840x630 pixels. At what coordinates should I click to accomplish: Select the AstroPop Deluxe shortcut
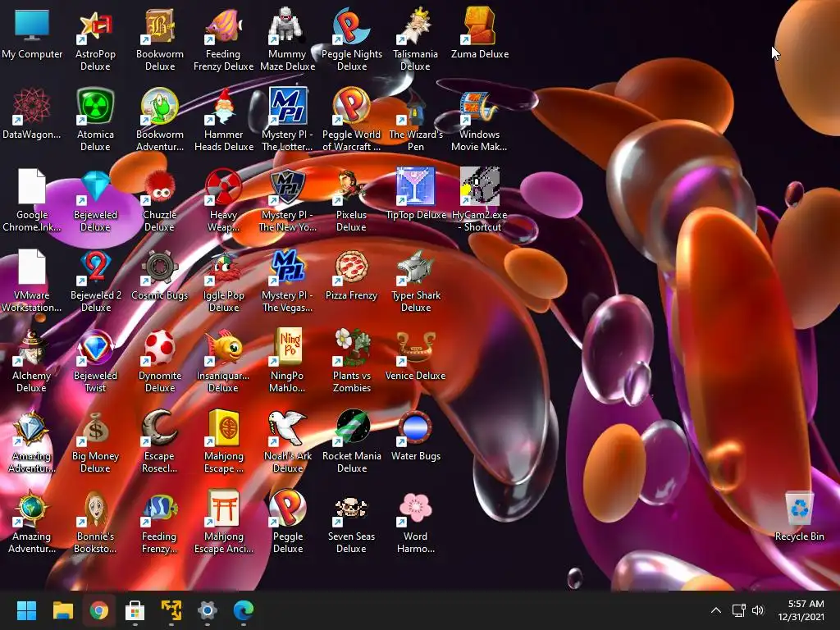pos(95,25)
